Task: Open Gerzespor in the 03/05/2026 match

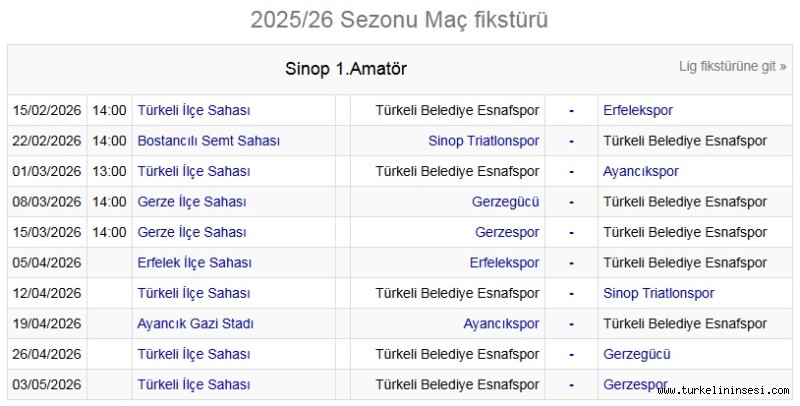Action: pyautogui.click(x=635, y=385)
